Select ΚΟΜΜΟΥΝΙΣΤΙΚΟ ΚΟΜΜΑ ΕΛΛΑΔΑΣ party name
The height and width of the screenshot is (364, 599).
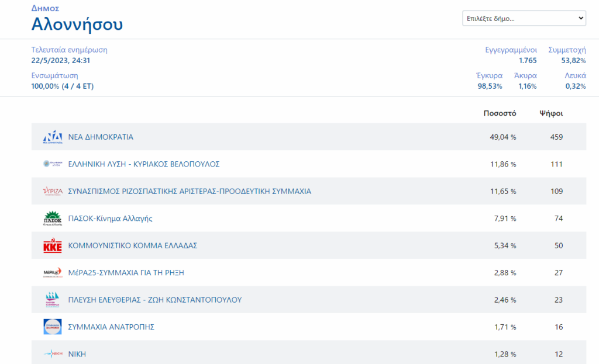coord(133,246)
